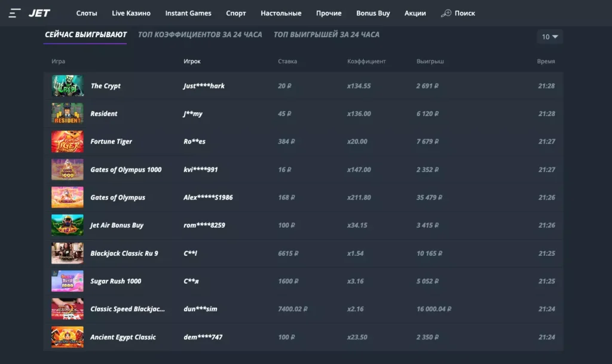The height and width of the screenshot is (364, 612).
Task: Open the Ancient Egypt Classic thumbnail
Action: pyautogui.click(x=67, y=337)
